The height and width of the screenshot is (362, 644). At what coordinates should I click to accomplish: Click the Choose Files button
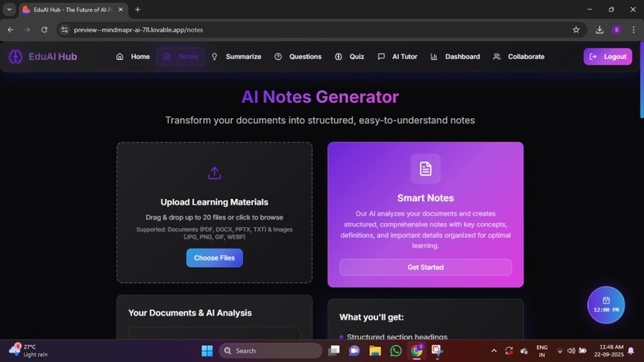coord(214,258)
